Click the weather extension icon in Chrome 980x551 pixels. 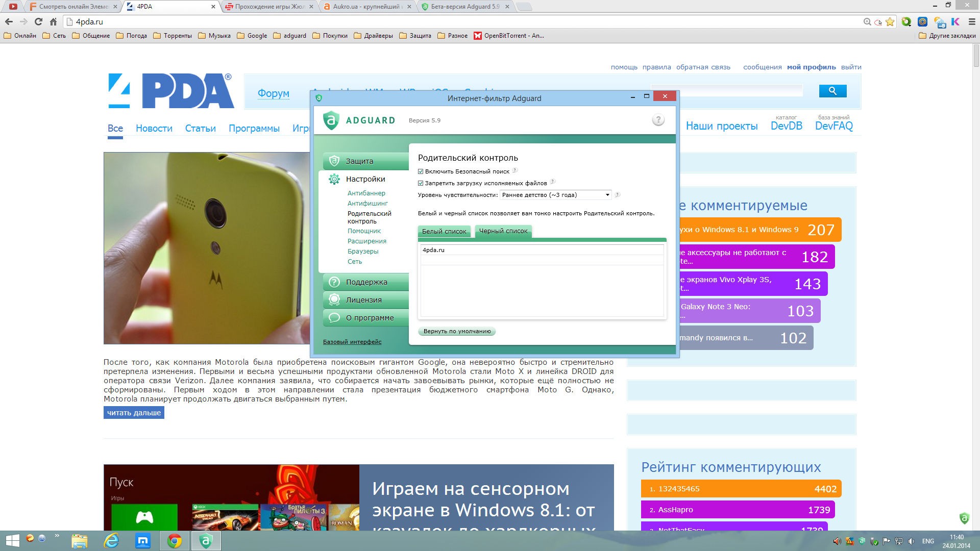pos(939,22)
